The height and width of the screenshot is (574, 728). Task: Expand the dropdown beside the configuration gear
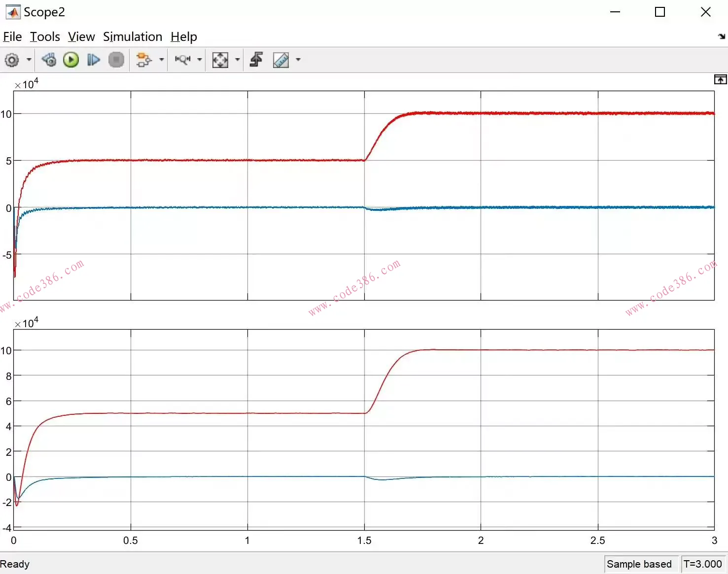point(29,60)
